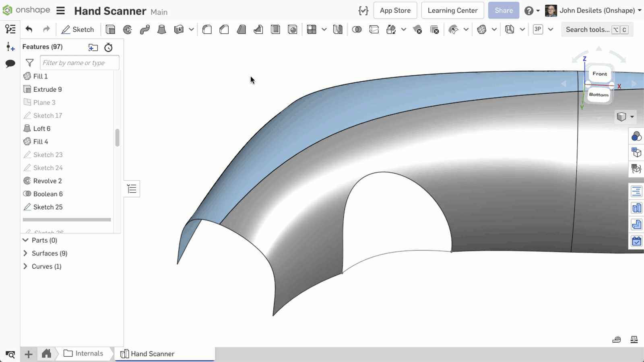Screen dimensions: 644x362
Task: Select the Extrude tool in toolbar
Action: pos(110,29)
